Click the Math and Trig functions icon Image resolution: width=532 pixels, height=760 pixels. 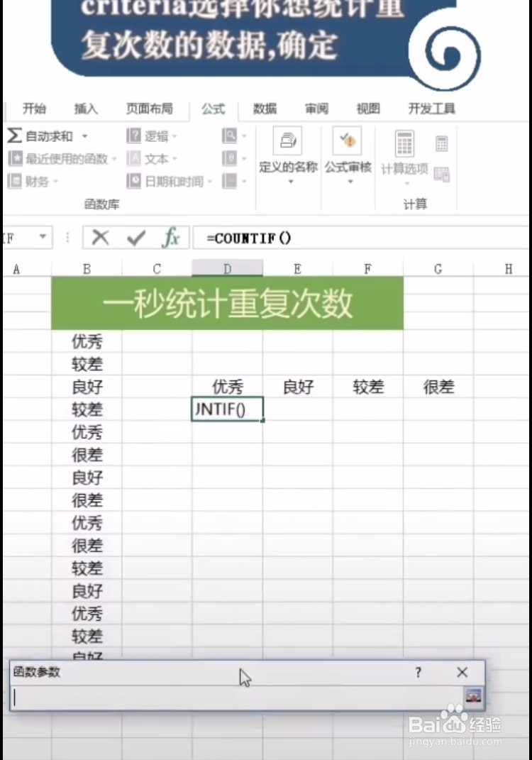tap(229, 158)
